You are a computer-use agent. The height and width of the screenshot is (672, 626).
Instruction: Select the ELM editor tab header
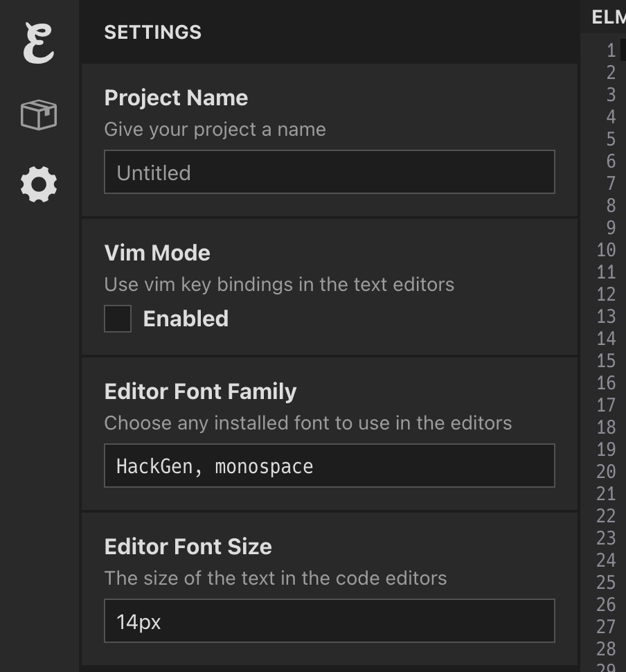pyautogui.click(x=608, y=18)
